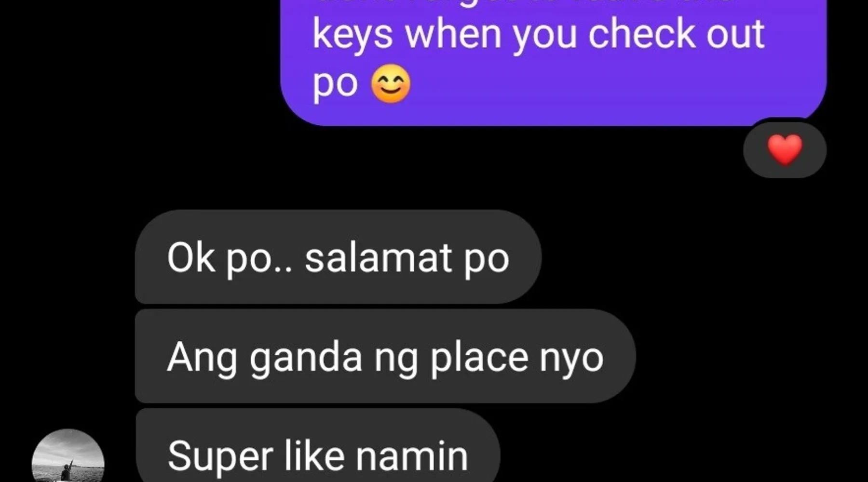Tap the word 'like' in last message
The width and height of the screenshot is (868, 482).
(314, 454)
